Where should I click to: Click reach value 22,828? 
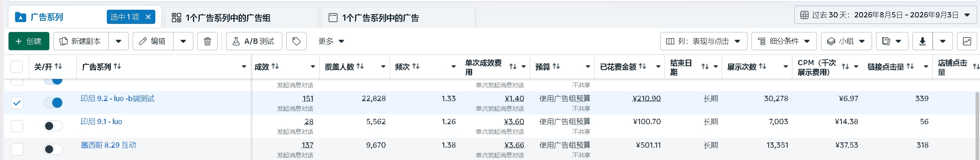tap(374, 98)
